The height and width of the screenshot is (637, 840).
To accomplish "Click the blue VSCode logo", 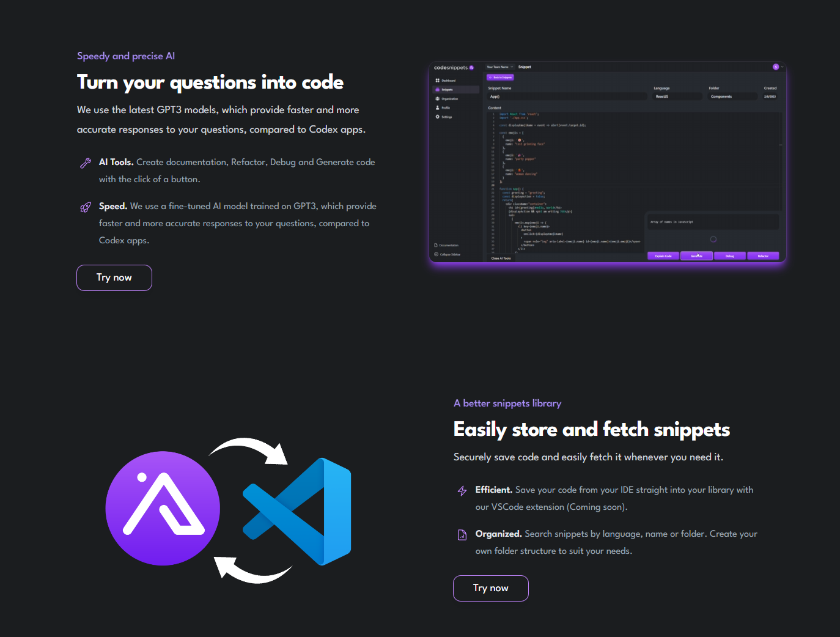I will [297, 511].
